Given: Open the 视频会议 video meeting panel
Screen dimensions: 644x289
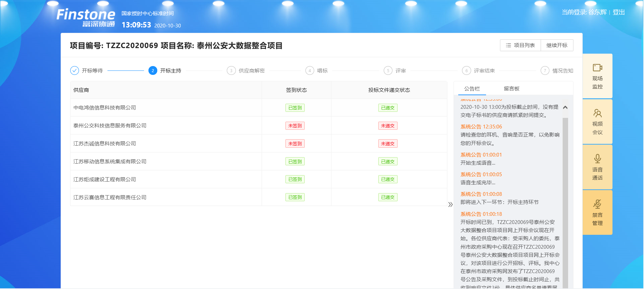Looking at the screenshot, I should [x=597, y=122].
